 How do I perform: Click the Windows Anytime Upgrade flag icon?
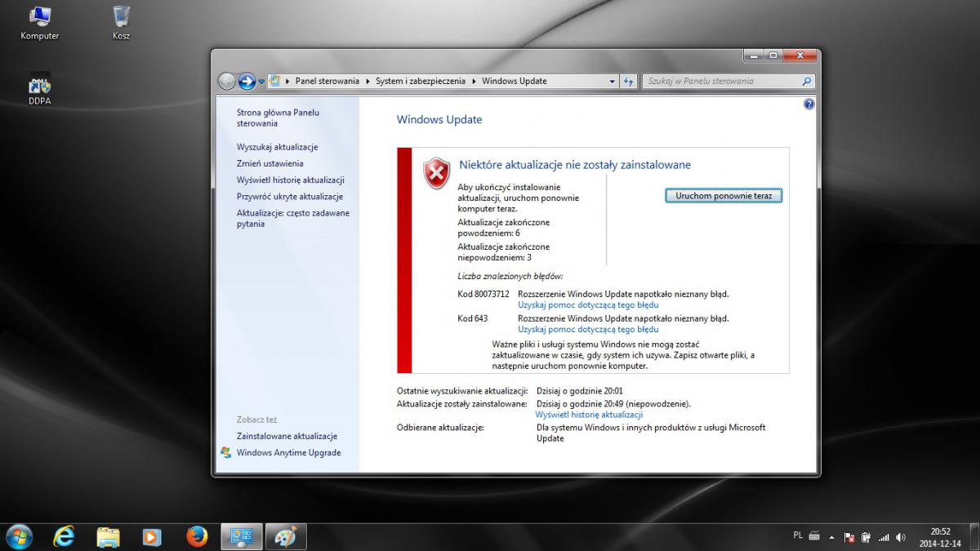tap(225, 452)
